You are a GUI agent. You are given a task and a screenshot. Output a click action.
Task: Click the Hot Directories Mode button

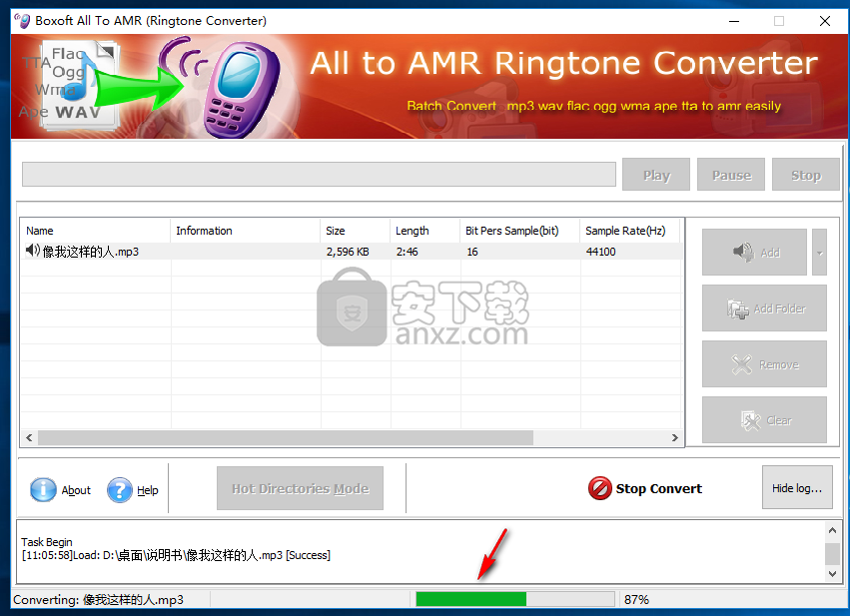click(x=300, y=488)
